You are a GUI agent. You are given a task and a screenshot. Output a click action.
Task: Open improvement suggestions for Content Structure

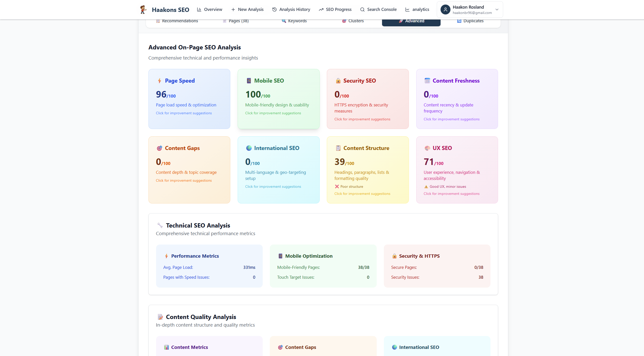point(362,194)
